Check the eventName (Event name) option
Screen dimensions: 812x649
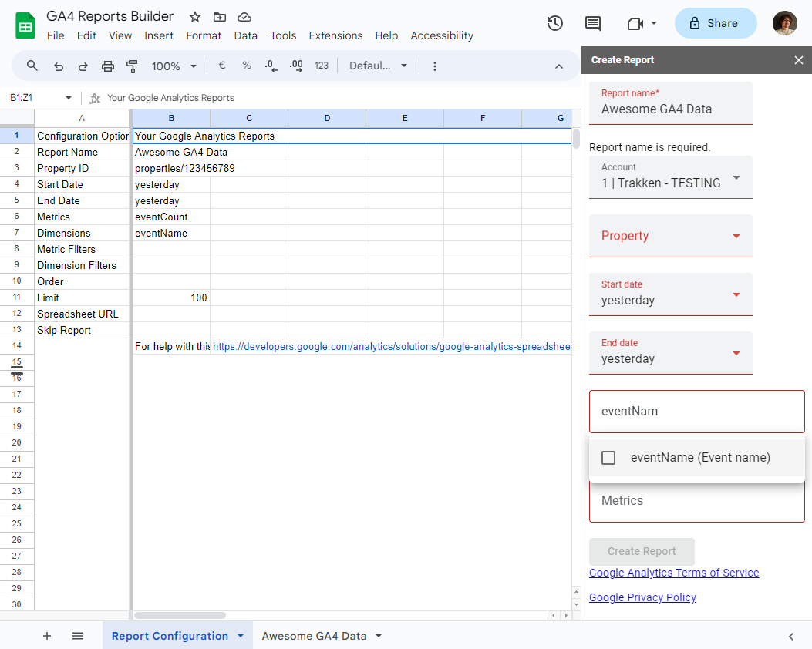pyautogui.click(x=608, y=457)
